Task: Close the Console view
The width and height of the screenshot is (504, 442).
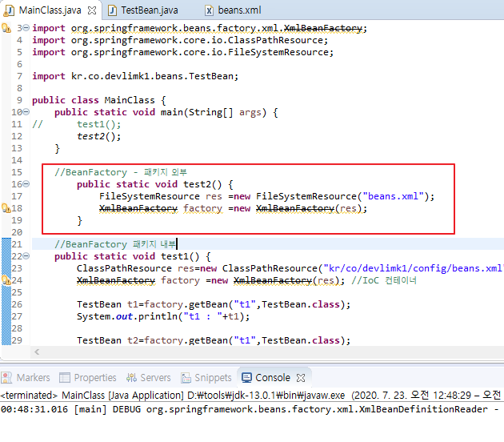Action: 301,378
